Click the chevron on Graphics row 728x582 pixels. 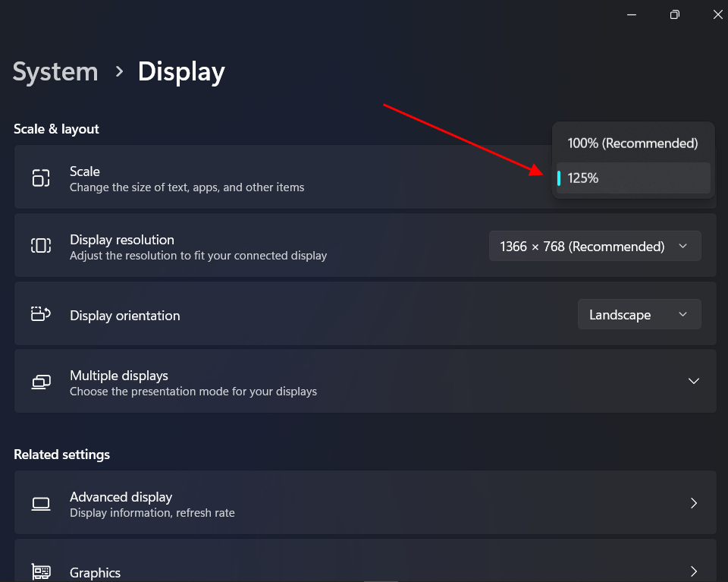point(693,571)
